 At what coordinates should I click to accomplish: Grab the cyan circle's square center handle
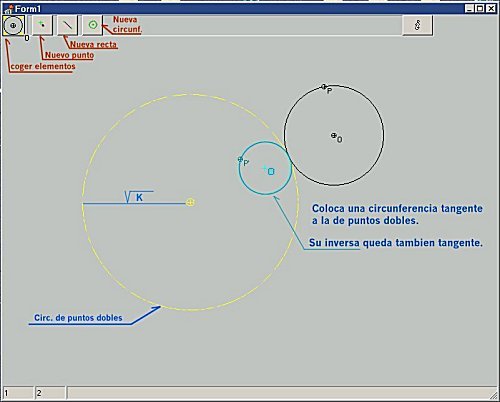[x=271, y=172]
